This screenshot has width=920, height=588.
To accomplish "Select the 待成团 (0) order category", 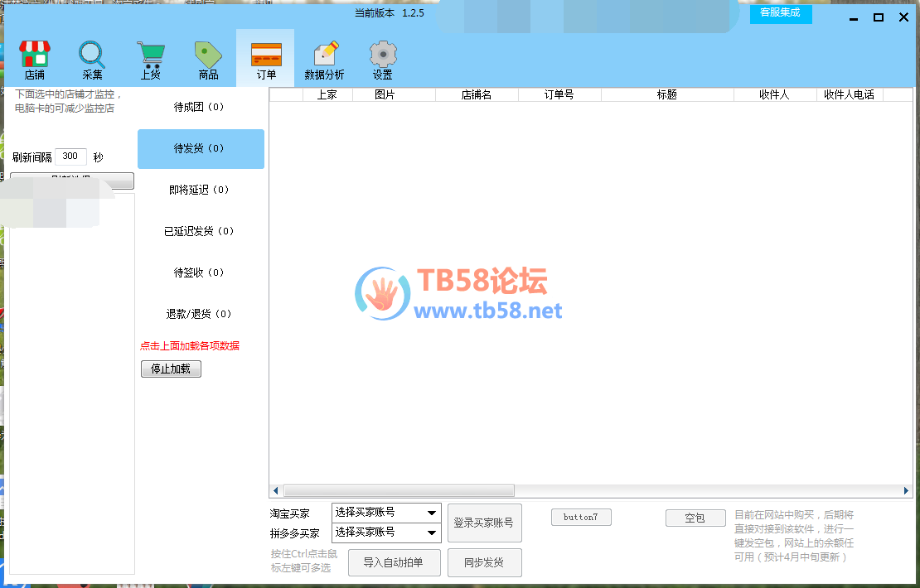I will pyautogui.click(x=201, y=108).
